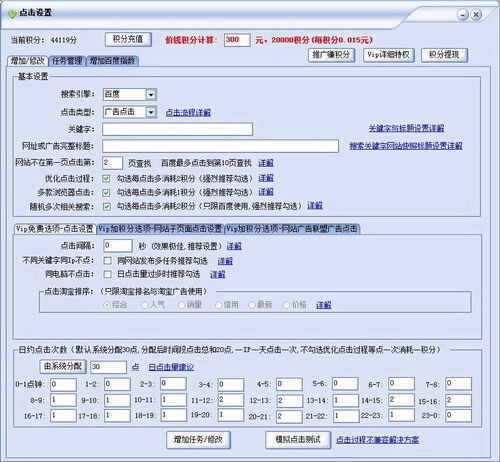500x462 pixels.
Task: Open 搜索引擎 dropdown arrow
Action: 151,95
